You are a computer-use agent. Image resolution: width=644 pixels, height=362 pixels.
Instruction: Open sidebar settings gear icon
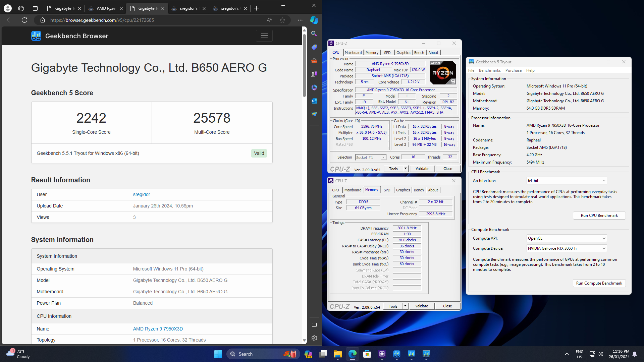click(x=314, y=338)
